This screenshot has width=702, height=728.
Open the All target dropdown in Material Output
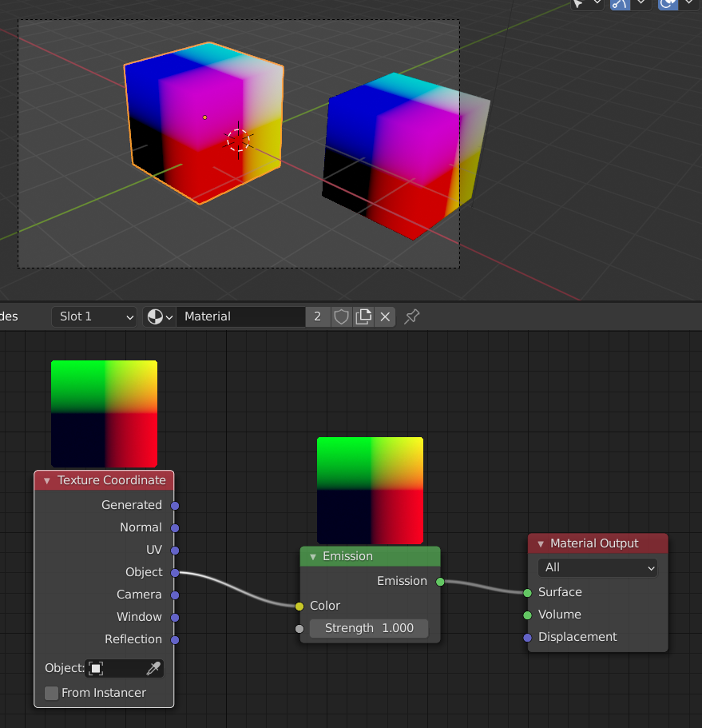pos(597,567)
